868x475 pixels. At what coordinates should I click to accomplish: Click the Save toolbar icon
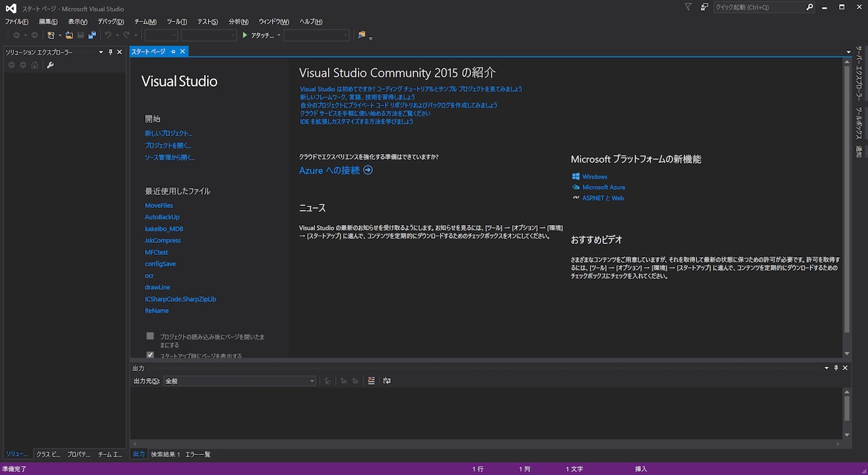(81, 35)
